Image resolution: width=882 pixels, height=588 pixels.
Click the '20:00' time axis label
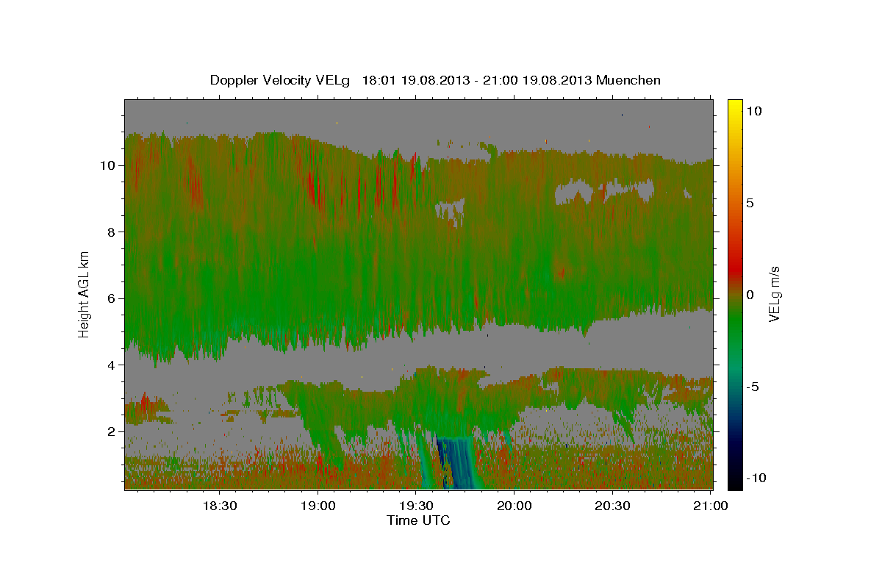point(514,506)
